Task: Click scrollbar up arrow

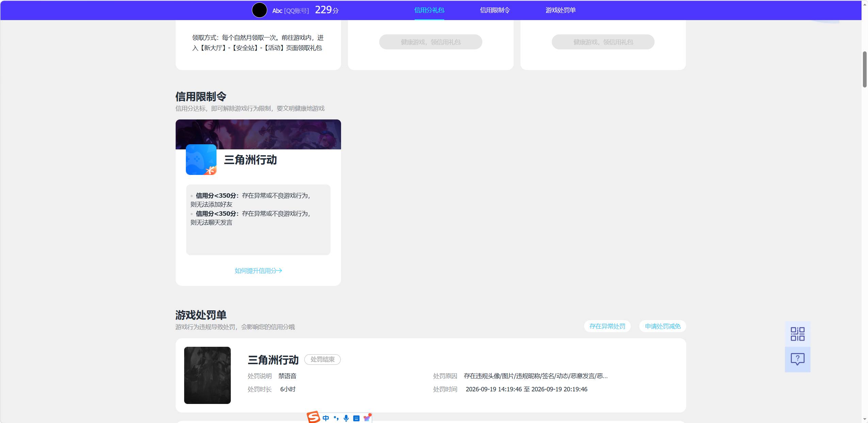Action: point(865,4)
